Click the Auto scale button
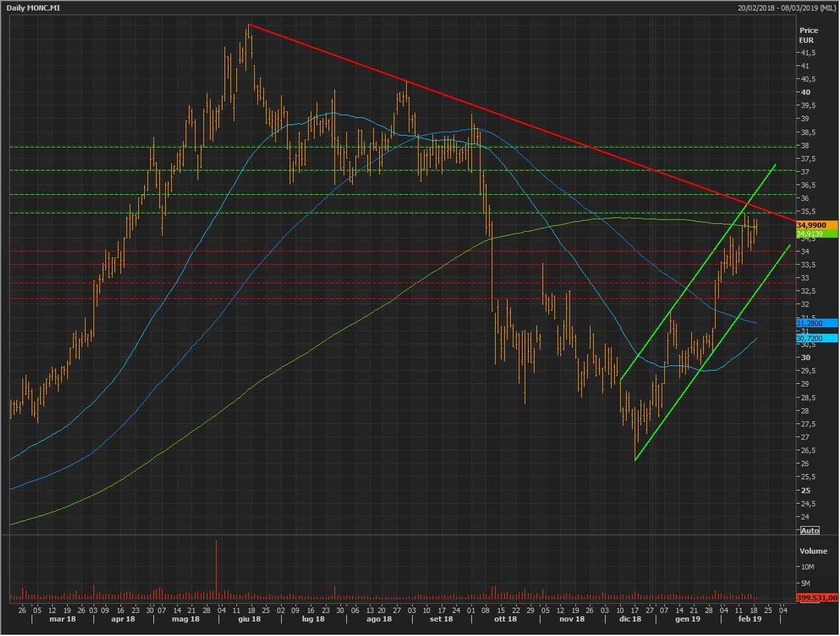Image resolution: width=840 pixels, height=636 pixels. tap(810, 531)
